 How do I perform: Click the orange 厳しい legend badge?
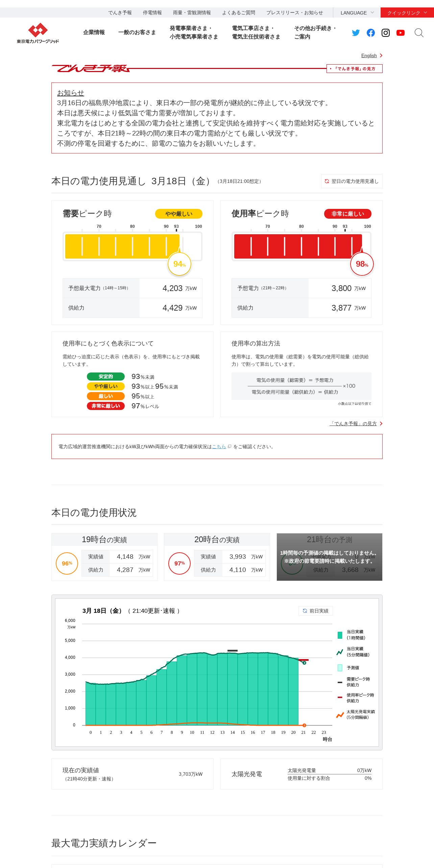click(x=106, y=396)
